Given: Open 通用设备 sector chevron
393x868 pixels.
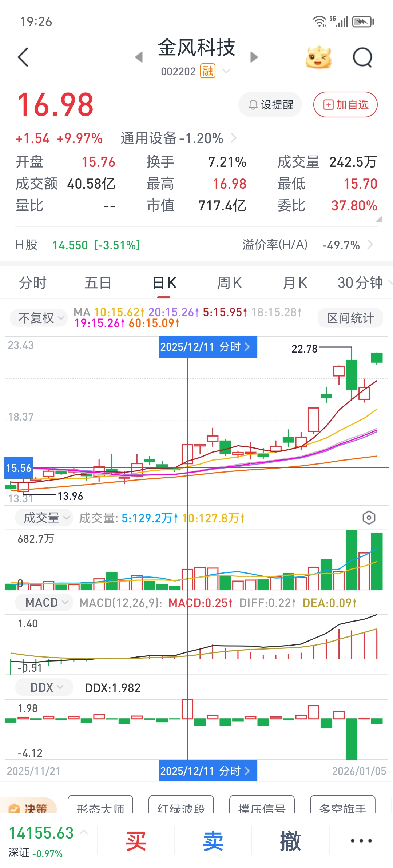Looking at the screenshot, I should (x=234, y=138).
